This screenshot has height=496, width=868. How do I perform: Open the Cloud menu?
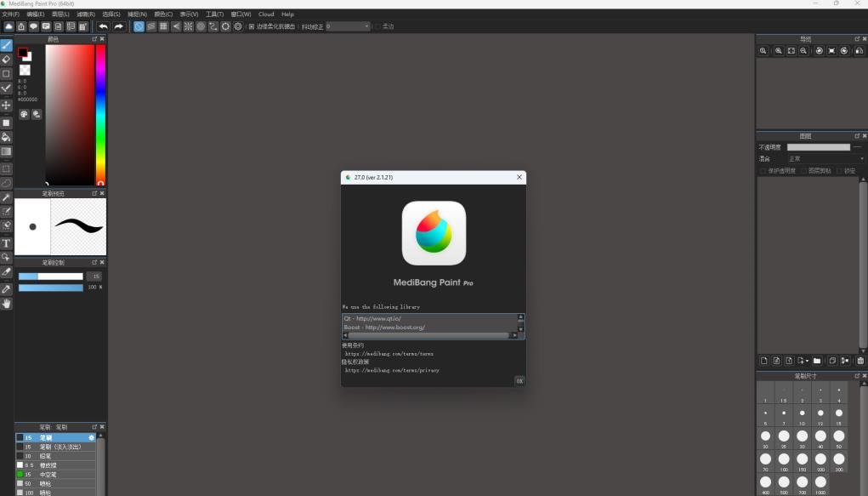[x=266, y=14]
